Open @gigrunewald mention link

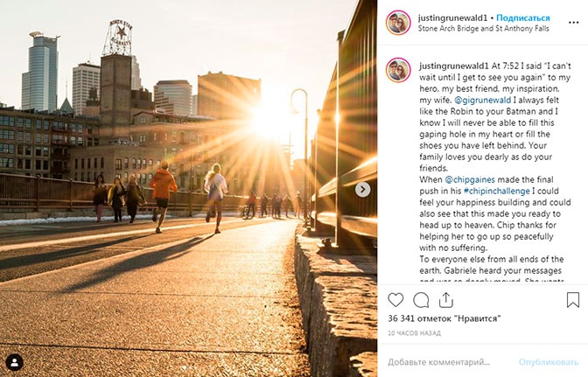(483, 100)
